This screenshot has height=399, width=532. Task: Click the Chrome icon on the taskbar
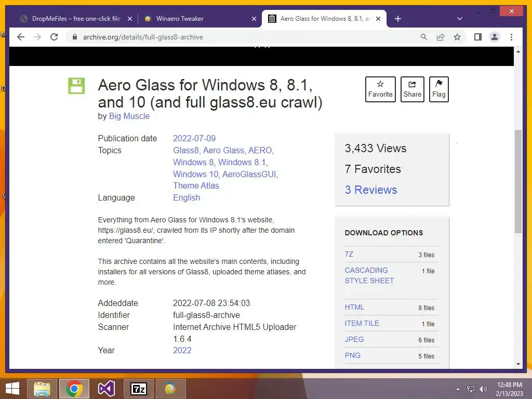pos(74,389)
